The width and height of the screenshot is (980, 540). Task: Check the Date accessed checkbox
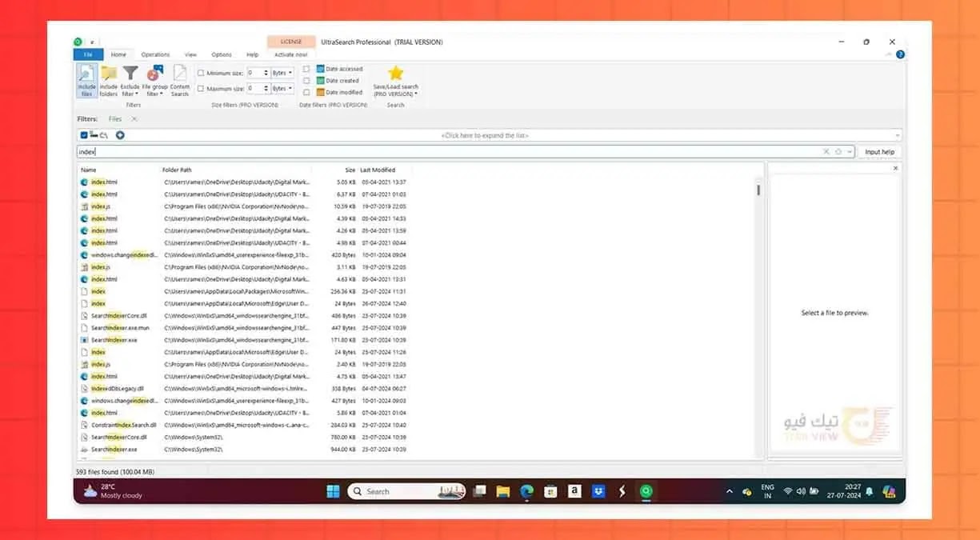tap(306, 69)
